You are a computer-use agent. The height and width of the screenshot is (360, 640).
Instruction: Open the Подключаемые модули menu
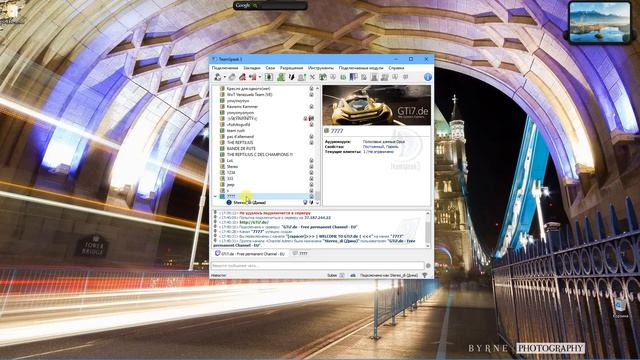361,68
